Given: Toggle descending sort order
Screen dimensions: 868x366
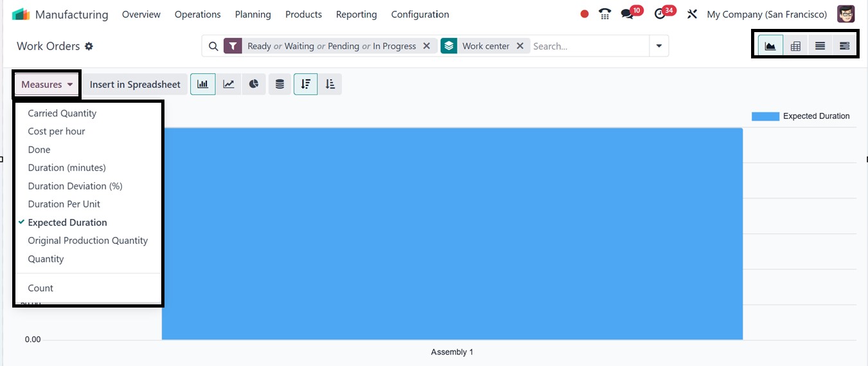Looking at the screenshot, I should pos(306,84).
